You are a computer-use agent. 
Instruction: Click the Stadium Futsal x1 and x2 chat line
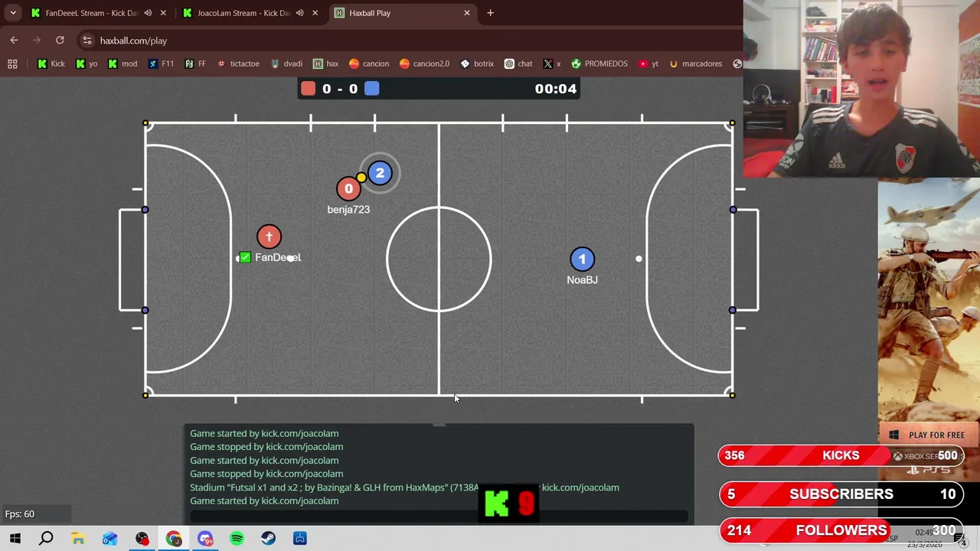coord(404,487)
